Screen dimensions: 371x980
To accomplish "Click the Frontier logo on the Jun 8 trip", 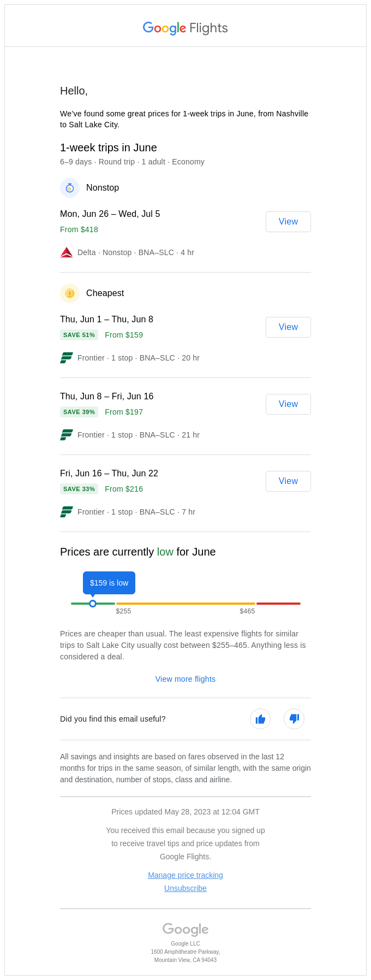I will [66, 435].
